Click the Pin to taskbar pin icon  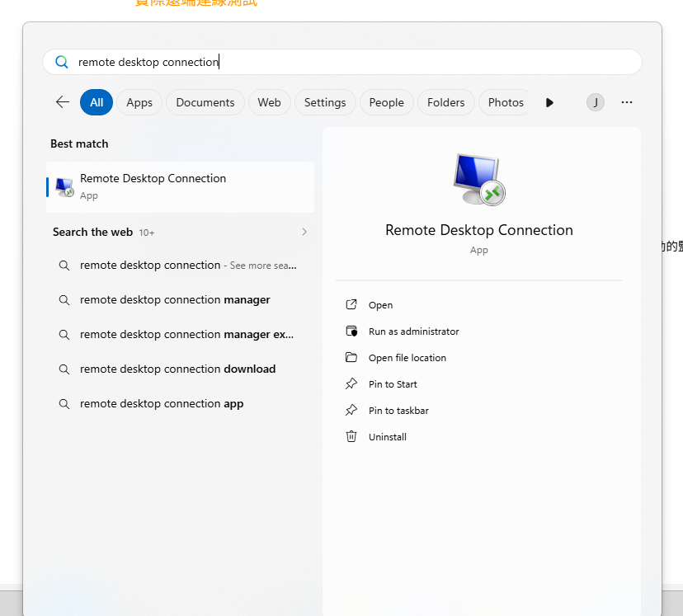click(x=351, y=410)
